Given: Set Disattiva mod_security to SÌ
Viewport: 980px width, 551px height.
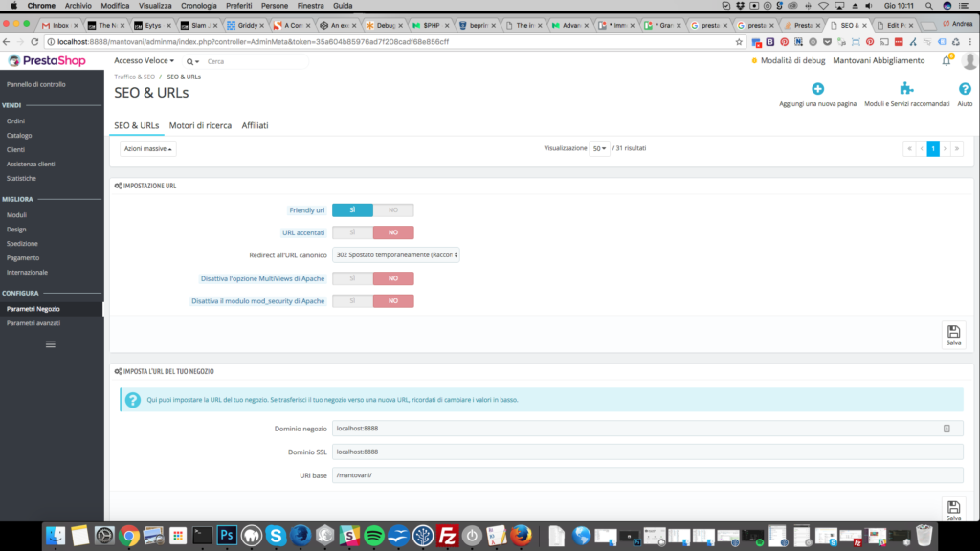Looking at the screenshot, I should click(x=352, y=301).
